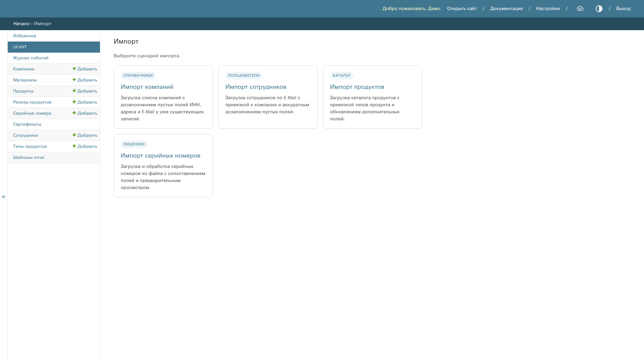Viewport: 644px width, 362px height.
Task: Open Шаблоны email section
Action: coord(29,158)
